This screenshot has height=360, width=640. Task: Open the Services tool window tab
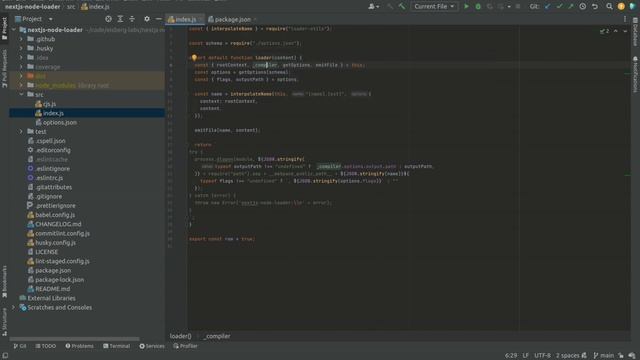click(x=152, y=346)
